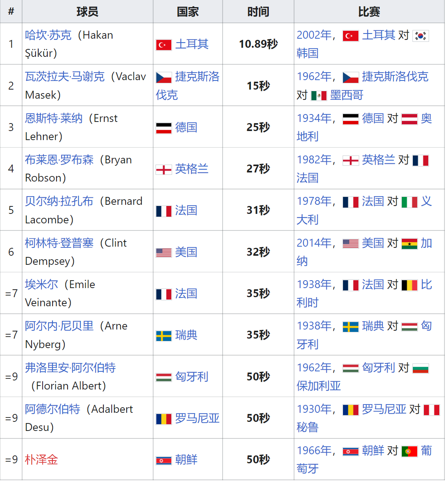Click the 墨西哥 link
This screenshot has width=448, height=485.
click(x=347, y=95)
